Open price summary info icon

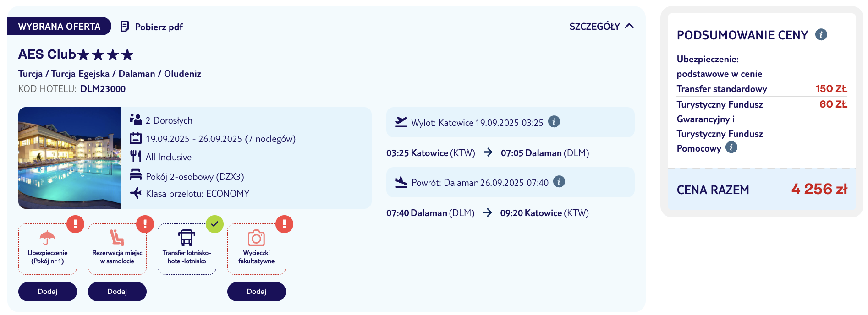click(x=821, y=35)
